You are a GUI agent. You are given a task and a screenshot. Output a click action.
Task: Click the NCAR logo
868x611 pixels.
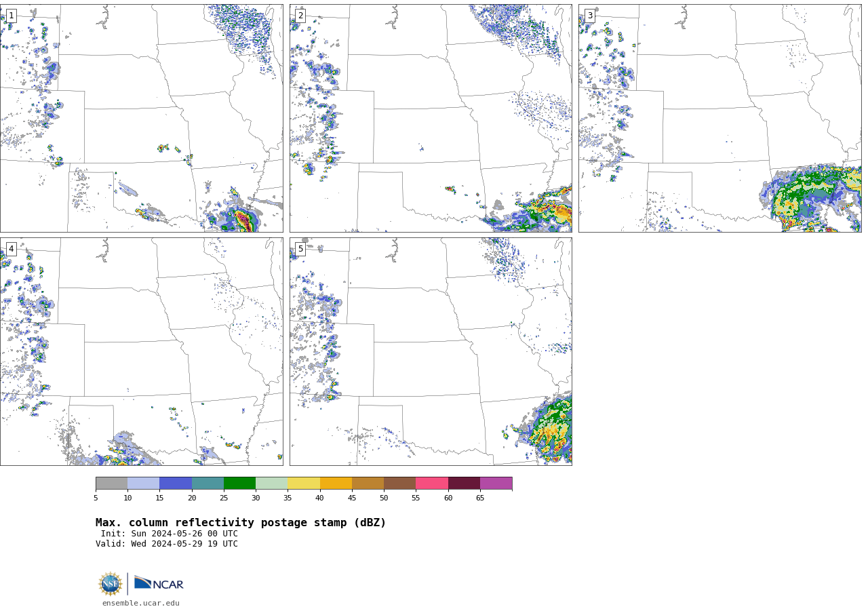[159, 584]
